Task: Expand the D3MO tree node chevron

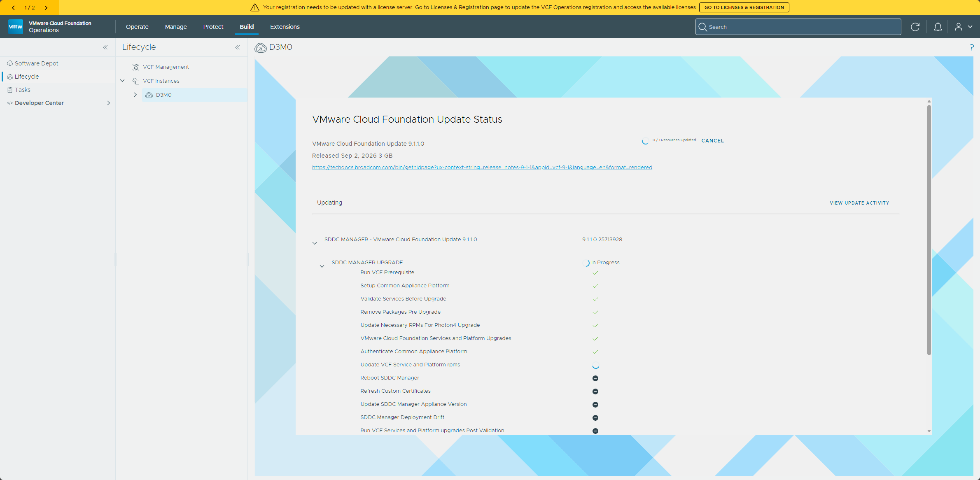Action: point(135,95)
